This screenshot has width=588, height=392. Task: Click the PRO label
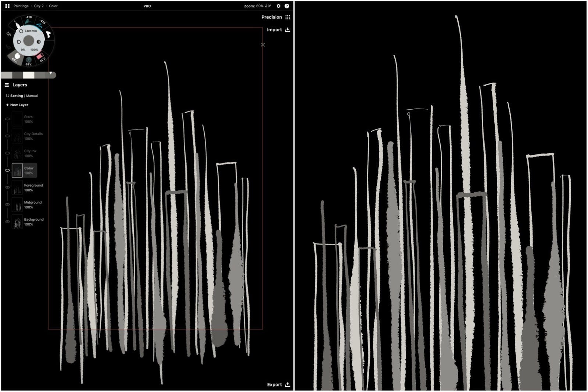point(147,6)
